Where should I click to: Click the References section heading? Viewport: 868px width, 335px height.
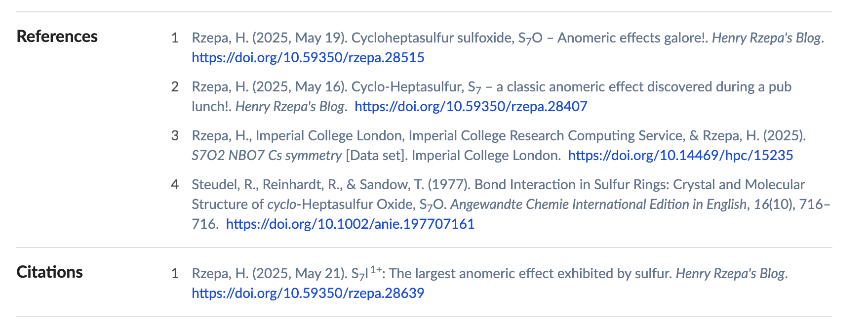[x=57, y=37]
